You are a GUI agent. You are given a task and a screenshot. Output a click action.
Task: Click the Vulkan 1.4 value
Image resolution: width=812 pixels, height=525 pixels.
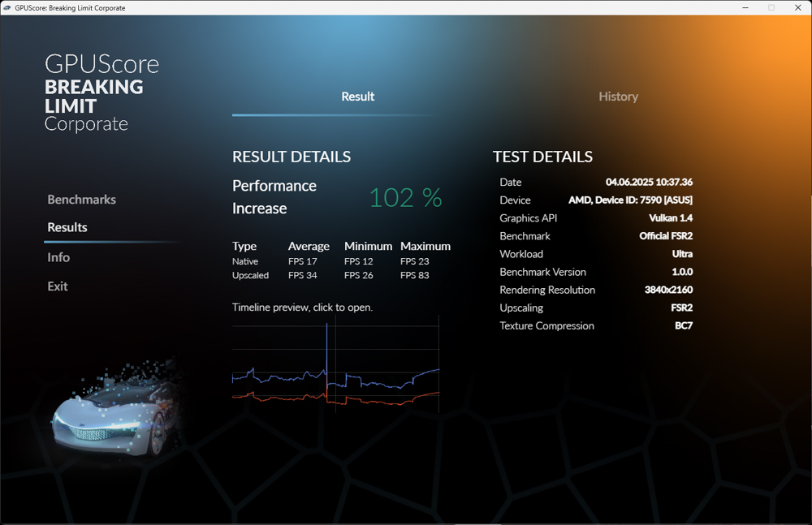(671, 218)
